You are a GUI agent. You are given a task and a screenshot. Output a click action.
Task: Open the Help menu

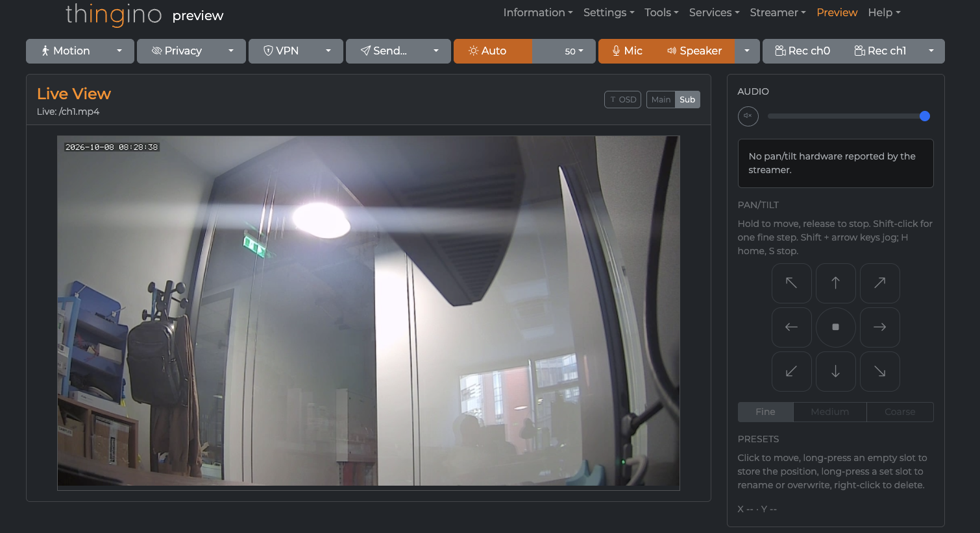pos(884,12)
